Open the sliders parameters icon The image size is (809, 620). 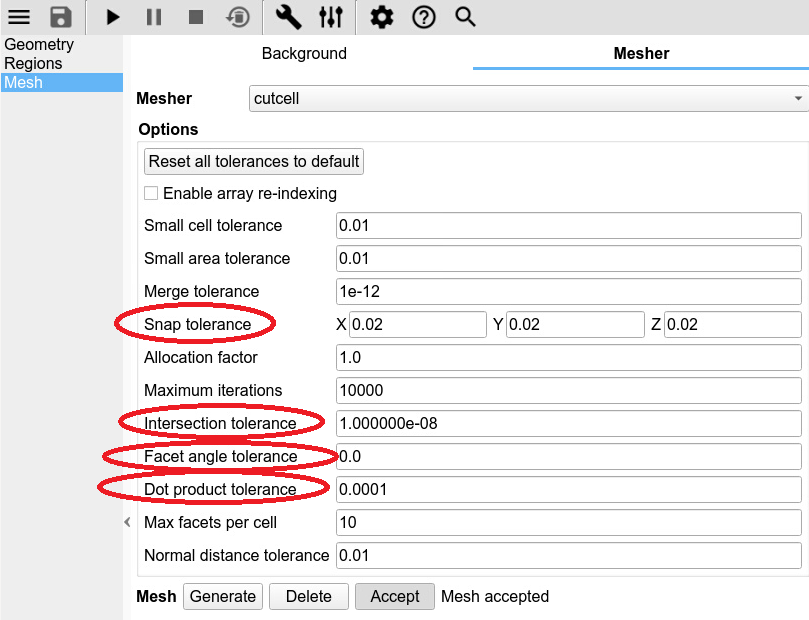(331, 17)
